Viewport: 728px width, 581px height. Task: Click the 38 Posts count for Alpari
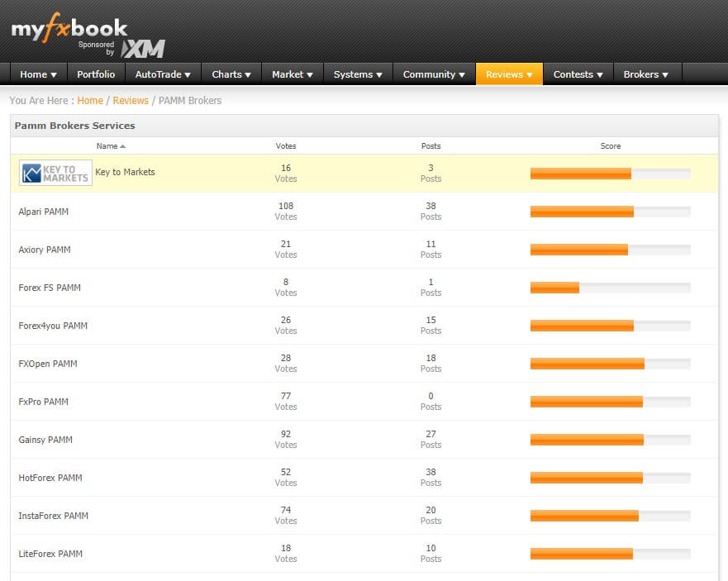click(431, 212)
